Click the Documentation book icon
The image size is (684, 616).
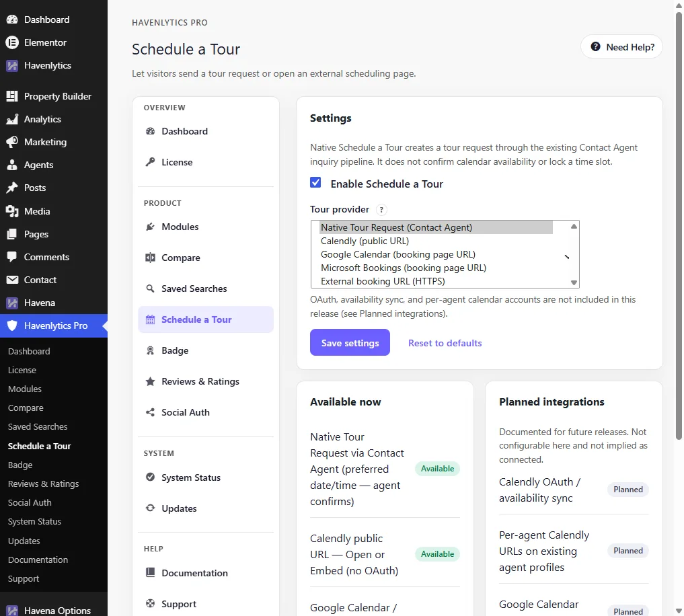click(x=150, y=572)
